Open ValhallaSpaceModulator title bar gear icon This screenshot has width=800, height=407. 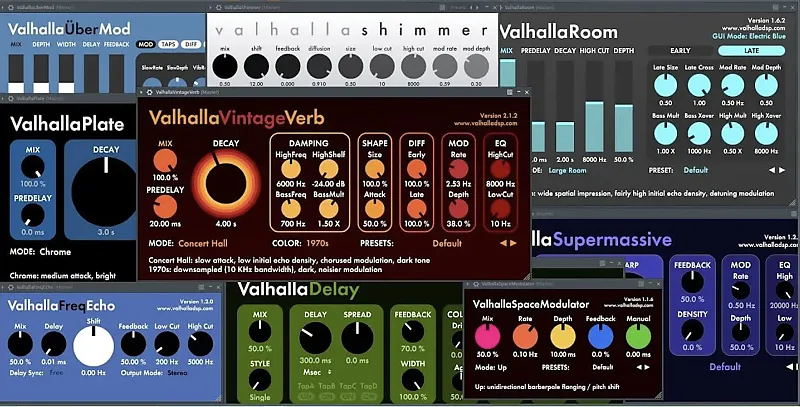pos(476,284)
